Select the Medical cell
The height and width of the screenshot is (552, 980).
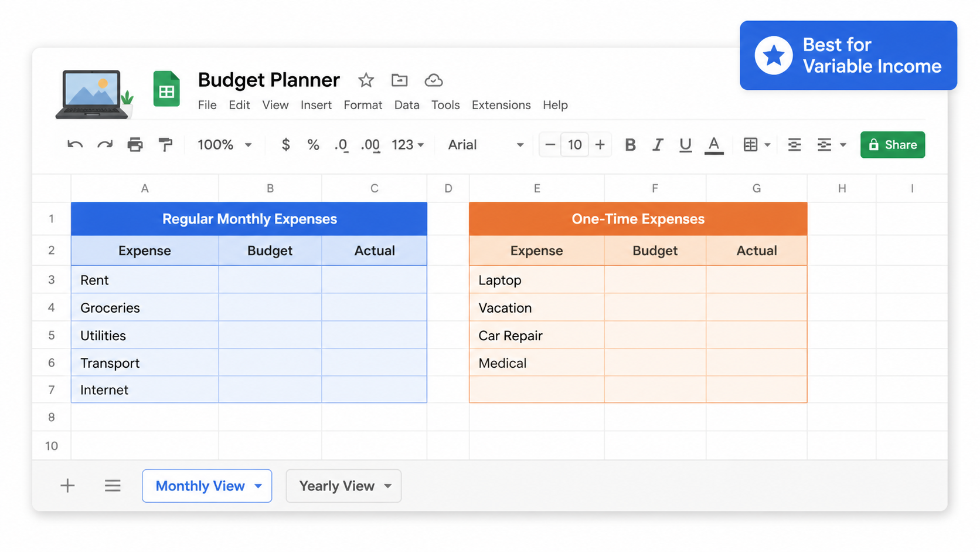coord(536,363)
